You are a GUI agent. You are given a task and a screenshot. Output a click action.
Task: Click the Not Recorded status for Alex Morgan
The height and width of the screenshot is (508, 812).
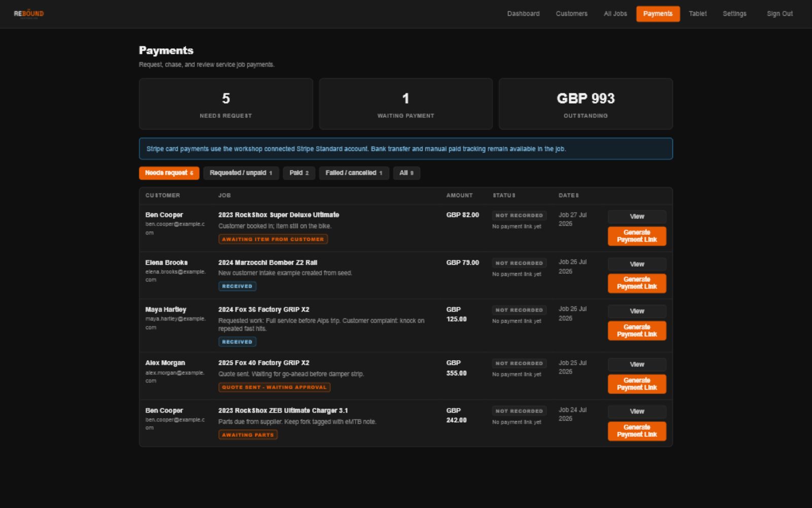click(519, 364)
